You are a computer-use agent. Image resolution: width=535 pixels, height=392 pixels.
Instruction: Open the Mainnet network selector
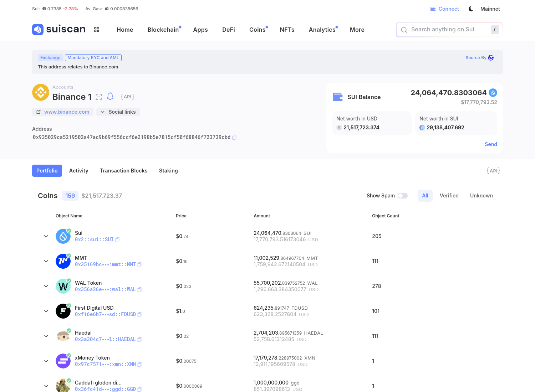click(x=490, y=9)
